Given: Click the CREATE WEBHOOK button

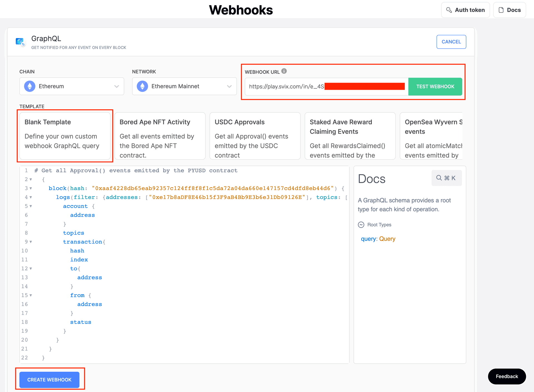Looking at the screenshot, I should tap(49, 379).
